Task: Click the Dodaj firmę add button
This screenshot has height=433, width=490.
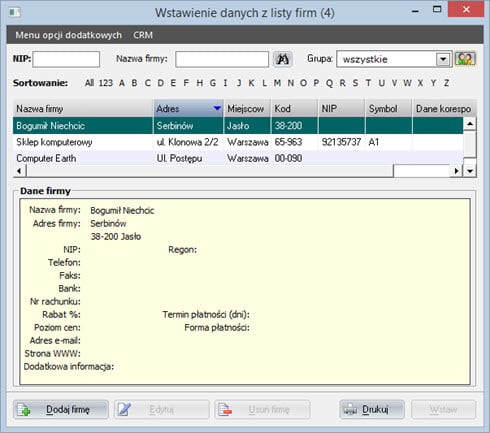Action: coord(61,409)
